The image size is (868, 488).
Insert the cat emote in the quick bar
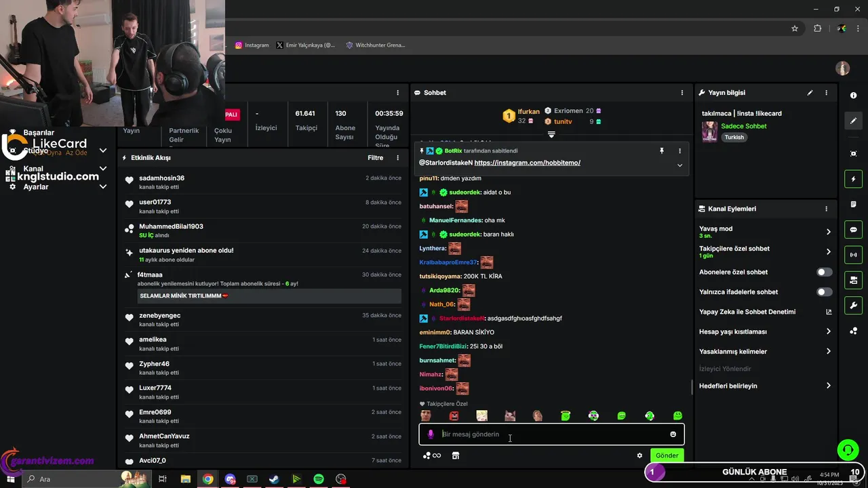click(510, 415)
